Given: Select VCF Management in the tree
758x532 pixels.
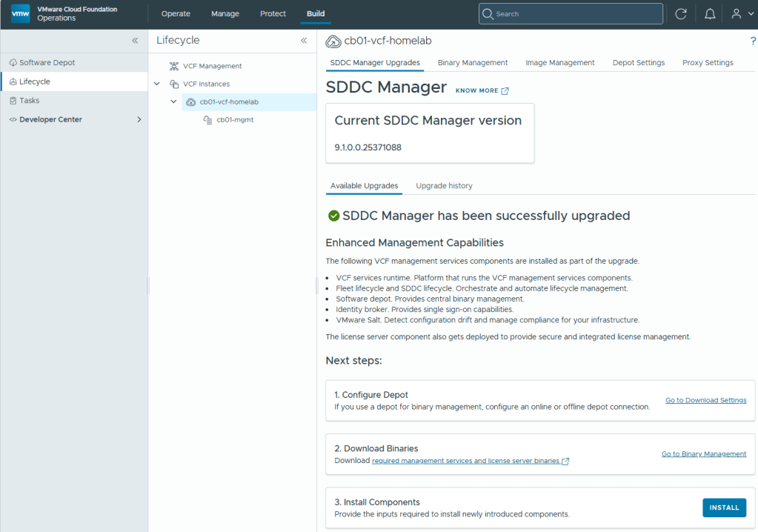Looking at the screenshot, I should point(212,66).
